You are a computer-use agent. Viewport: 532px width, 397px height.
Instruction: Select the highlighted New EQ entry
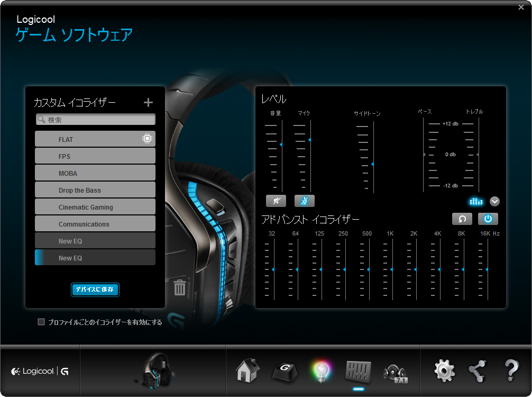click(x=95, y=258)
